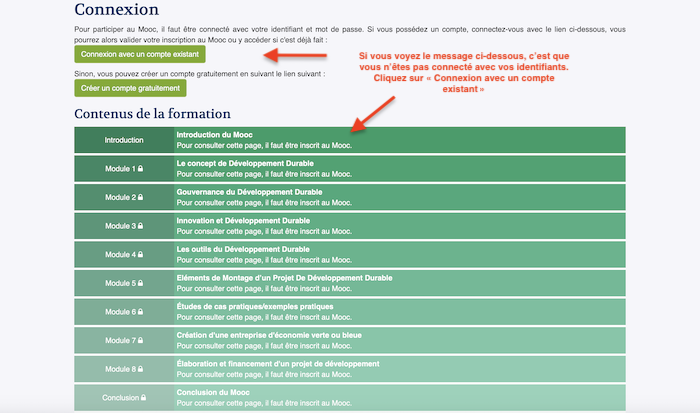Click the lock icon beside Module 6

pyautogui.click(x=140, y=311)
